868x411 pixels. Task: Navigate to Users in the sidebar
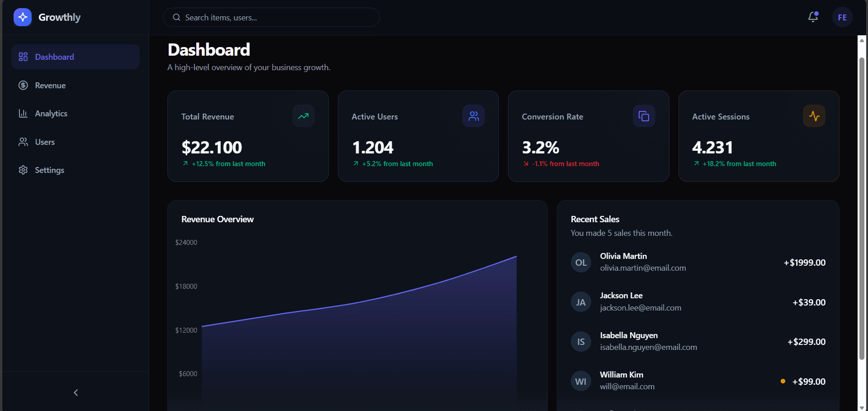(x=45, y=142)
